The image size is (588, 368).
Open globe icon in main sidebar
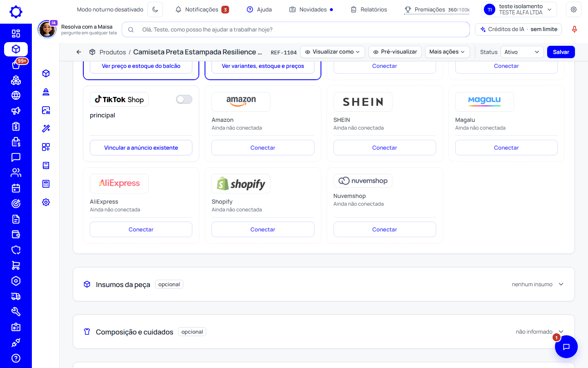[16, 95]
